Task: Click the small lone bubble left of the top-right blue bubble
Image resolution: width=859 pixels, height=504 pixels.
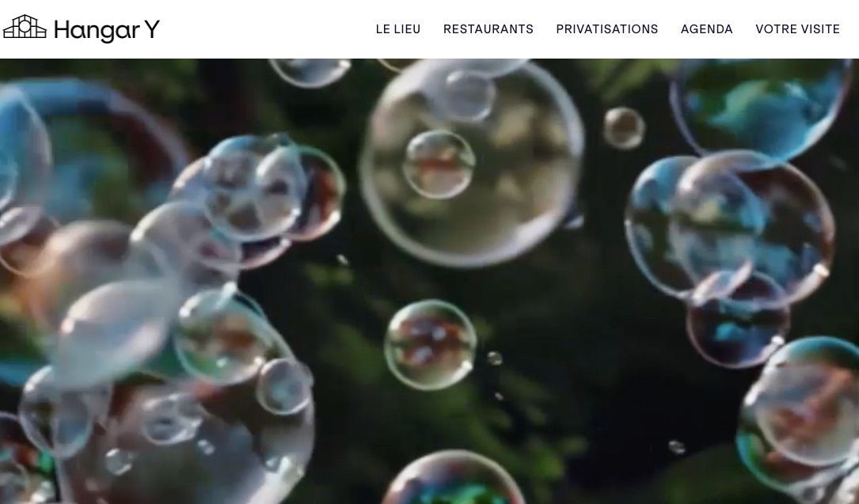Action: 624,128
